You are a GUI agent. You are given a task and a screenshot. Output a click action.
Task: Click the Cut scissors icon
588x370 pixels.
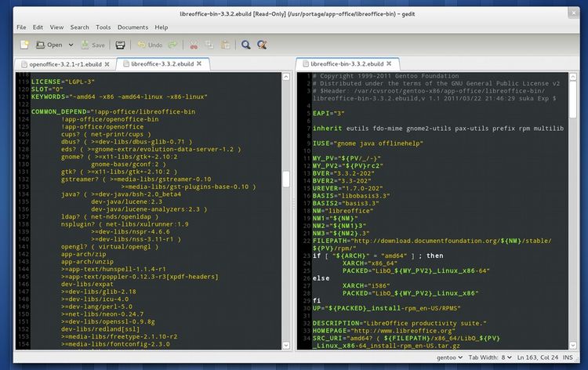(193, 45)
